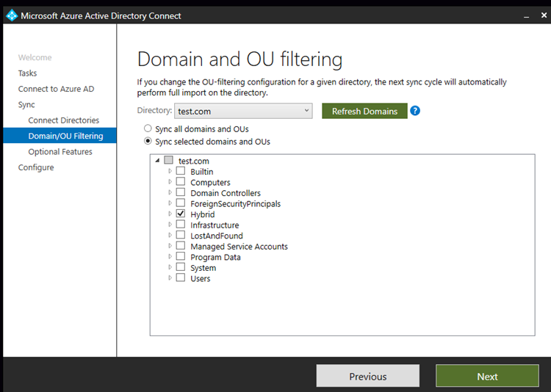Select the ForeignSecurityPrincipals tree label
This screenshot has height=392, width=551.
(x=235, y=204)
